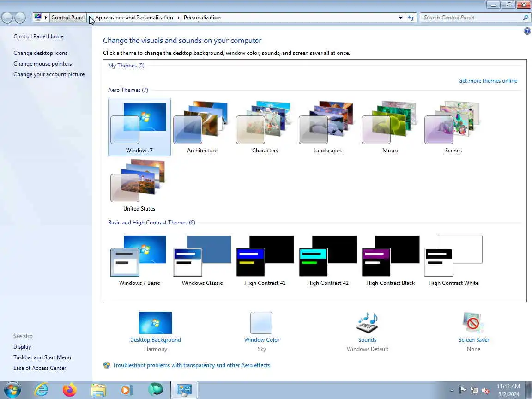Click the Sounds link text
The image size is (532, 399).
[x=367, y=339]
